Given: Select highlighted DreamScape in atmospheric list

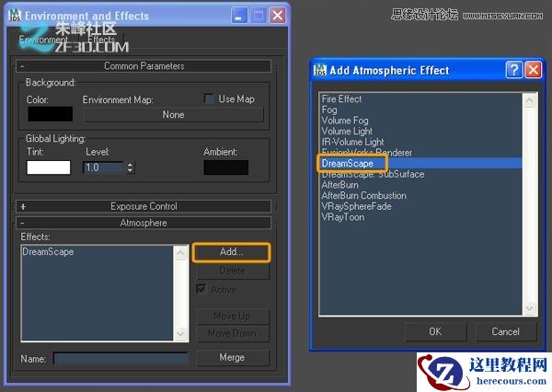Looking at the screenshot, I should tap(420, 163).
